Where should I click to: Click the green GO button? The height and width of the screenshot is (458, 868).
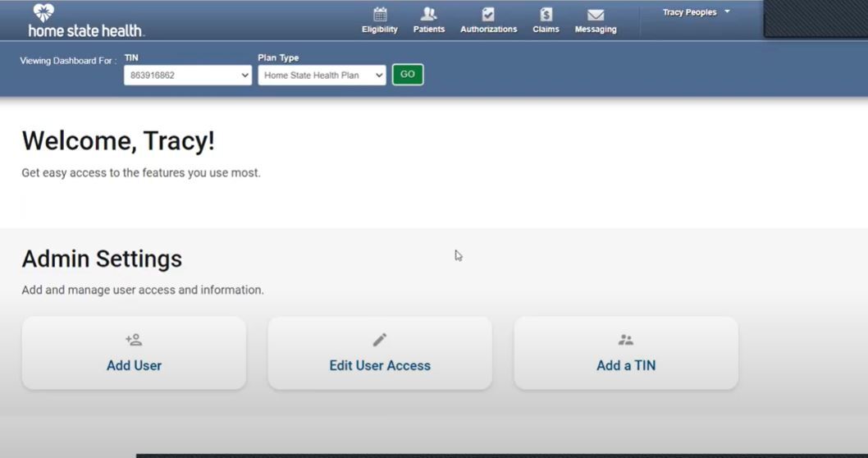click(x=408, y=75)
